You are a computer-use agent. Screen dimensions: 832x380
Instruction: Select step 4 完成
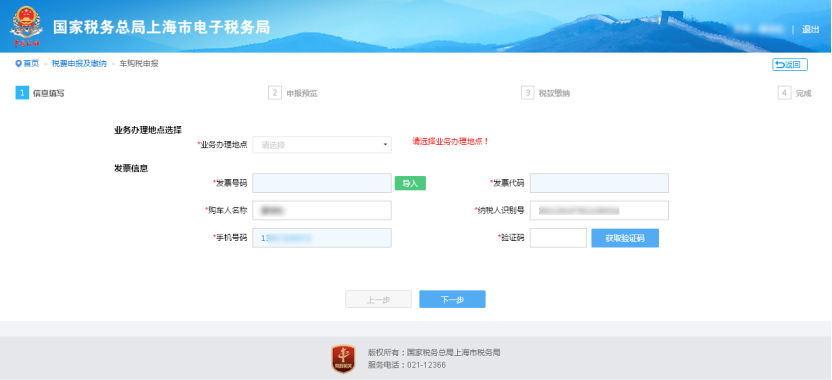(795, 93)
